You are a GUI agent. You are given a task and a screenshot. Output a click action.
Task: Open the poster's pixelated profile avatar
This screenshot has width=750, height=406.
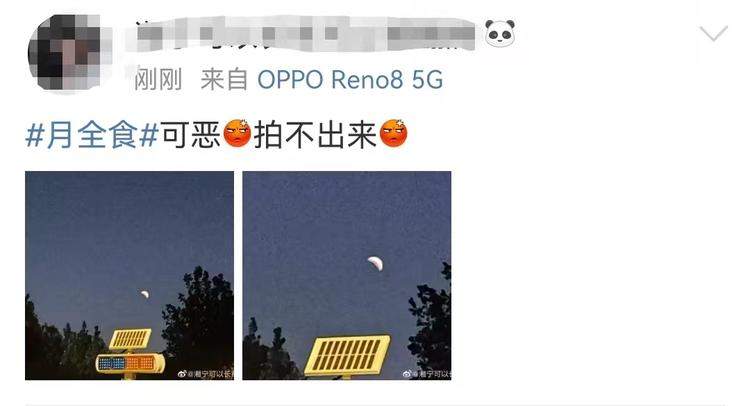(65, 53)
